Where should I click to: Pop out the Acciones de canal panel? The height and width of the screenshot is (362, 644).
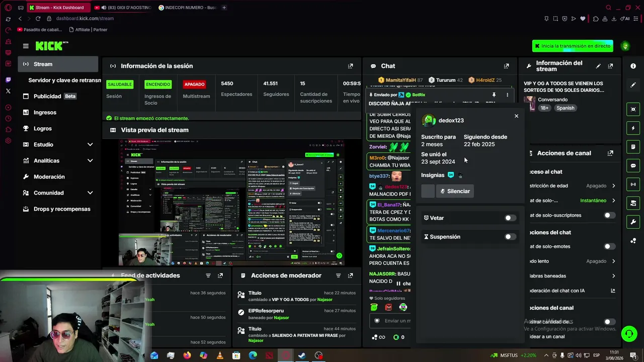(610, 153)
